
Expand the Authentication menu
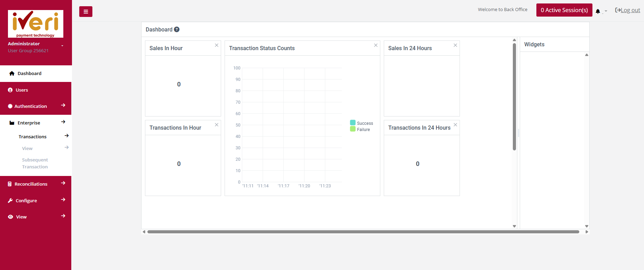36,106
